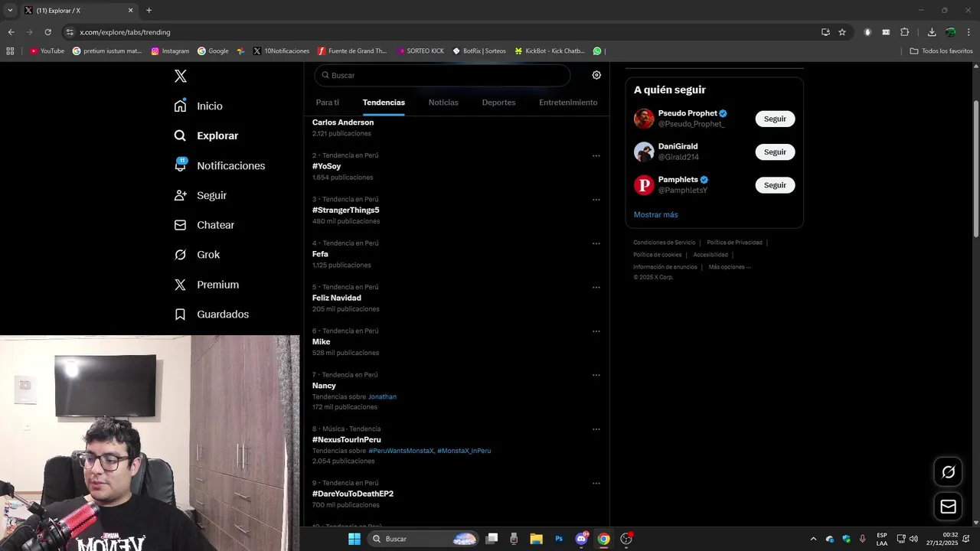Open more options for Fefa trend

coord(596,243)
